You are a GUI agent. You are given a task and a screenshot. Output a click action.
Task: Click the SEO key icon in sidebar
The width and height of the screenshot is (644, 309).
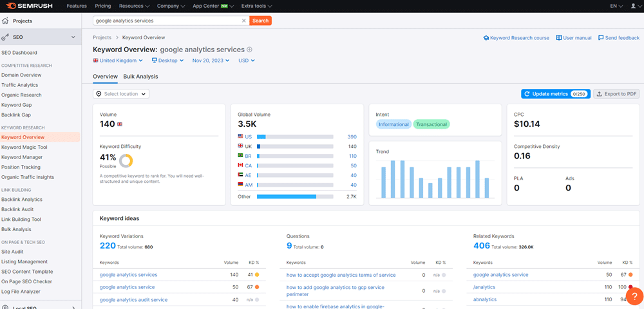pyautogui.click(x=5, y=37)
